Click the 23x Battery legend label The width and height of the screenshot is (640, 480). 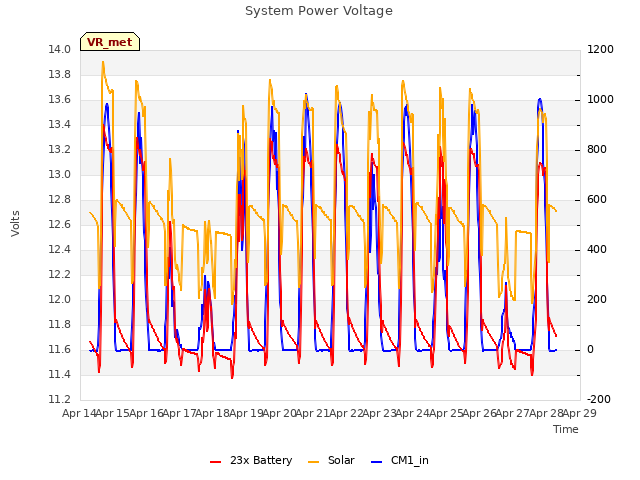[261, 460]
